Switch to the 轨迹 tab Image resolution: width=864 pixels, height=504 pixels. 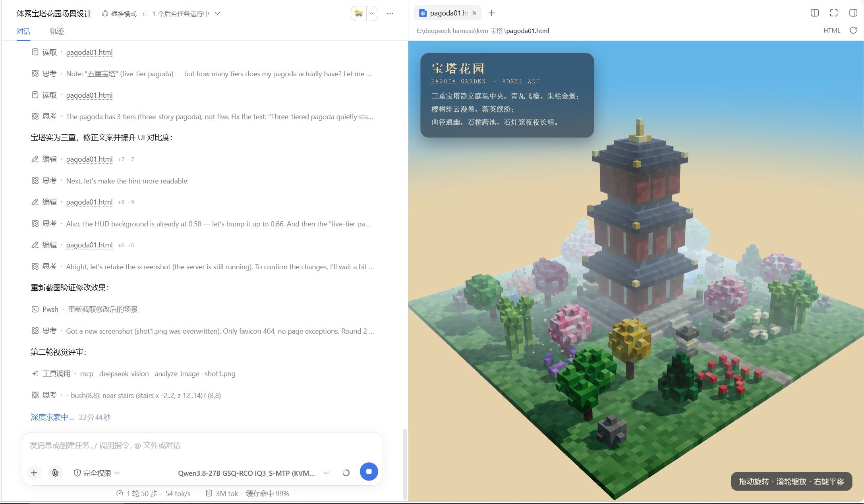(57, 31)
